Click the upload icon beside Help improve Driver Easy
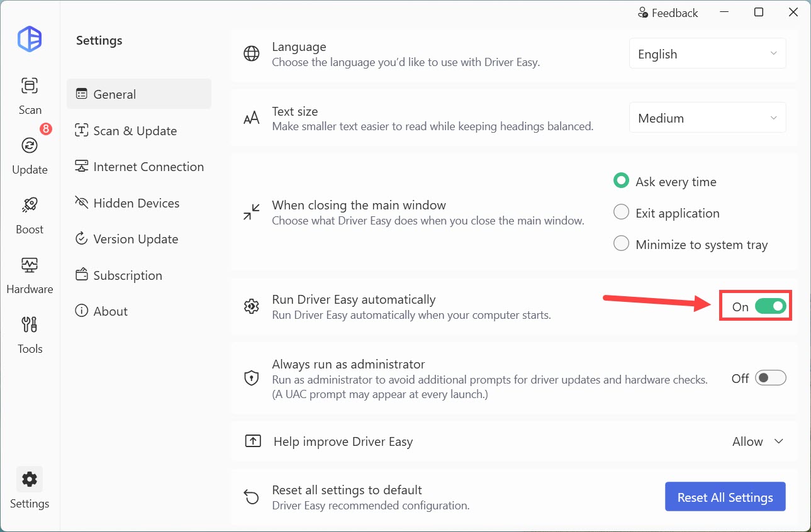The image size is (811, 532). click(252, 441)
